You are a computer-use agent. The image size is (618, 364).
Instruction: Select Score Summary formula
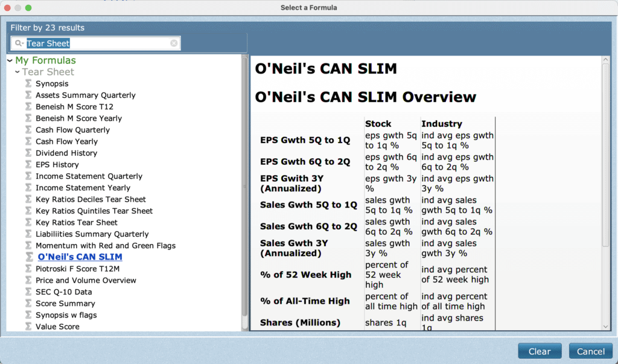65,303
